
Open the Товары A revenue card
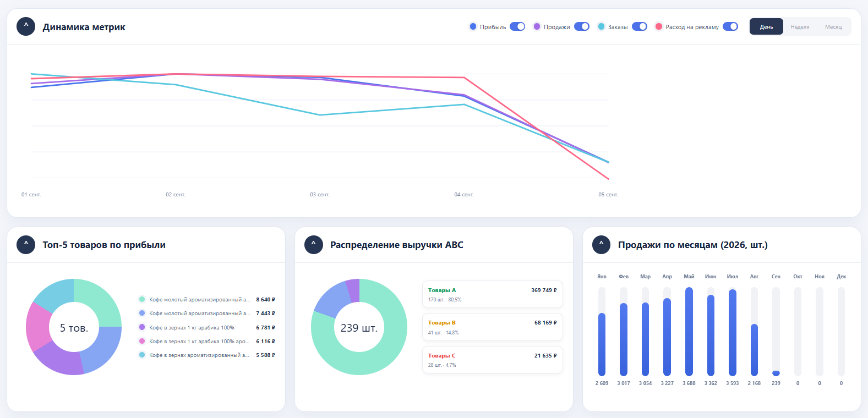493,294
